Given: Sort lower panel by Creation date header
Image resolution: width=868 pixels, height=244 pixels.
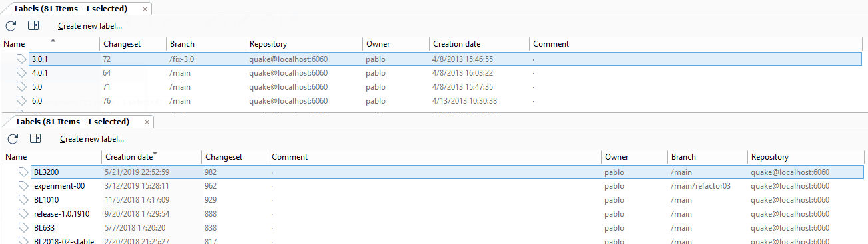Looking at the screenshot, I should click(152, 157).
